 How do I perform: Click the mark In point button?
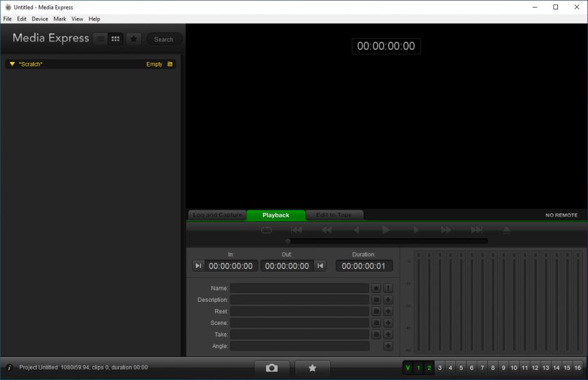pyautogui.click(x=198, y=266)
